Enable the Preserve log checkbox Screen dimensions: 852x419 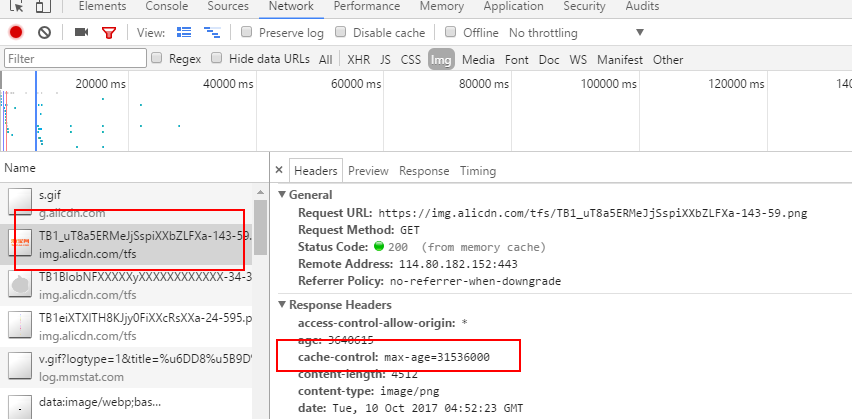pos(248,33)
